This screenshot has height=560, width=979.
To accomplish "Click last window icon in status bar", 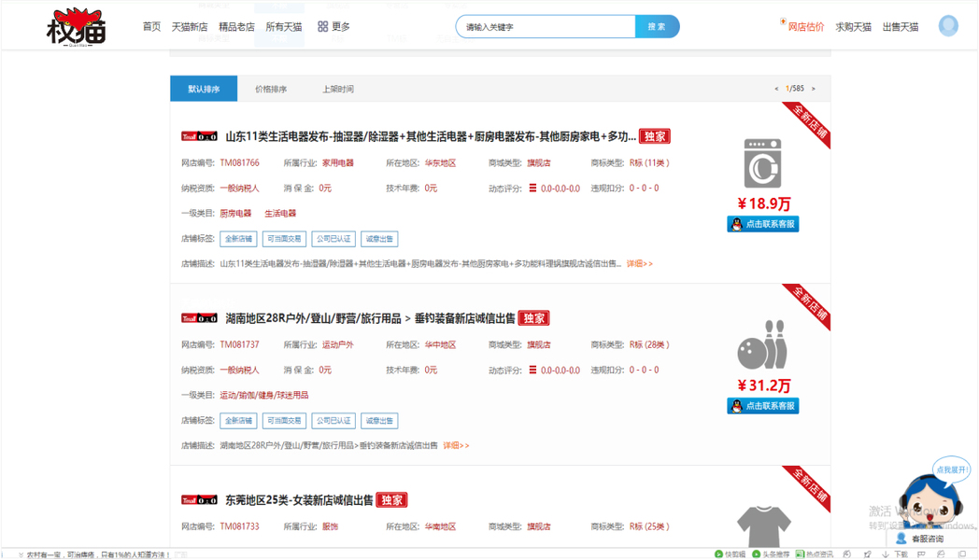I will click(962, 554).
